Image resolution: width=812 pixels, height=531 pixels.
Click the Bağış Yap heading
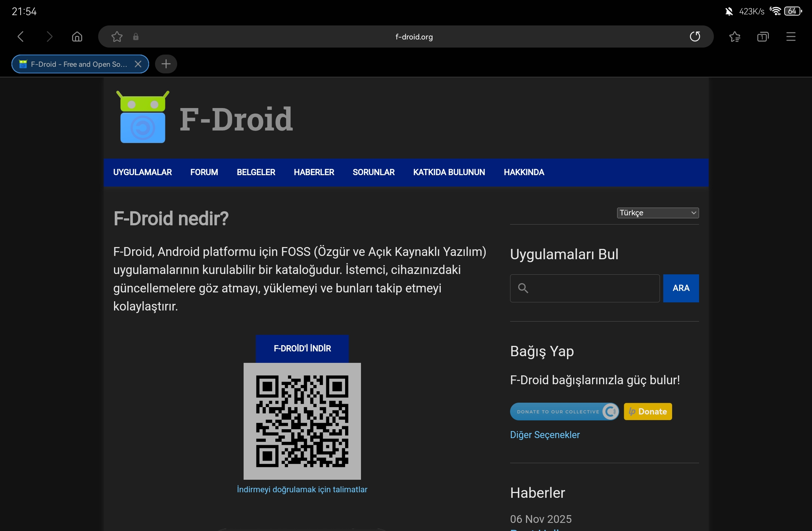click(x=542, y=351)
